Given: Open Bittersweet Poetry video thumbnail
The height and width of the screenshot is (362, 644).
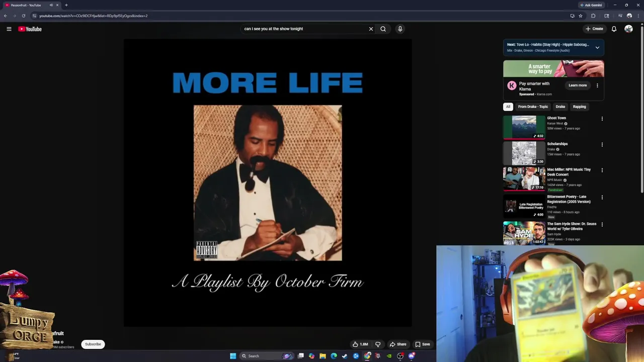Looking at the screenshot, I should [524, 206].
